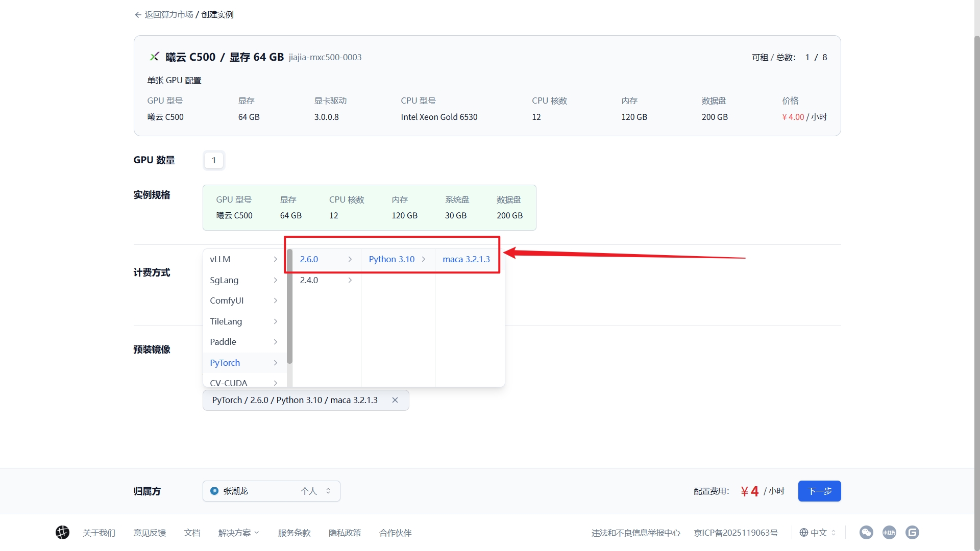The image size is (980, 551).
Task: Open the 京ICP备2025119063号 link
Action: 736,533
